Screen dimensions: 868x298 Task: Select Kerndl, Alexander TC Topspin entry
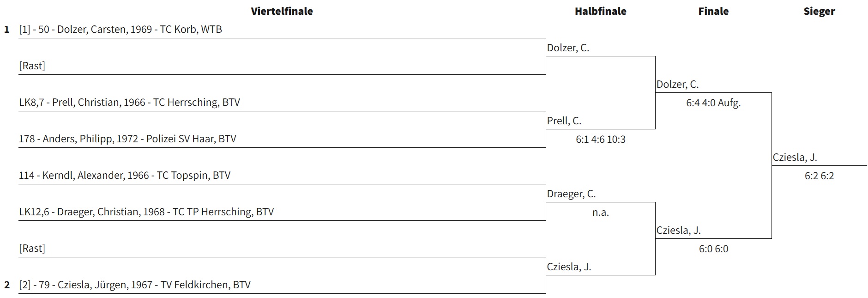click(125, 175)
